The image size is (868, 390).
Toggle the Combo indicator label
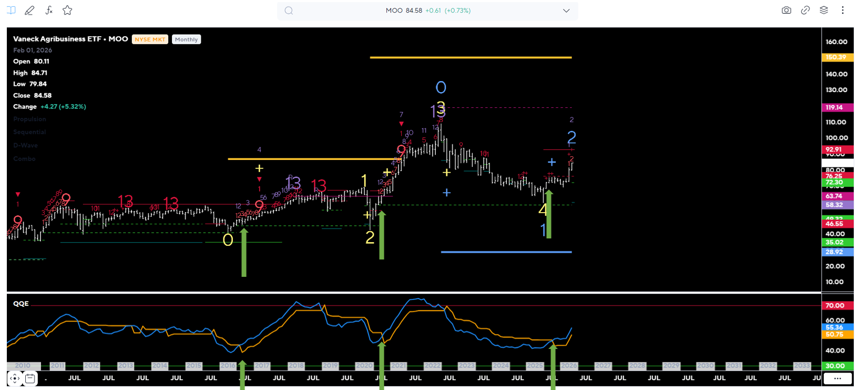click(24, 158)
